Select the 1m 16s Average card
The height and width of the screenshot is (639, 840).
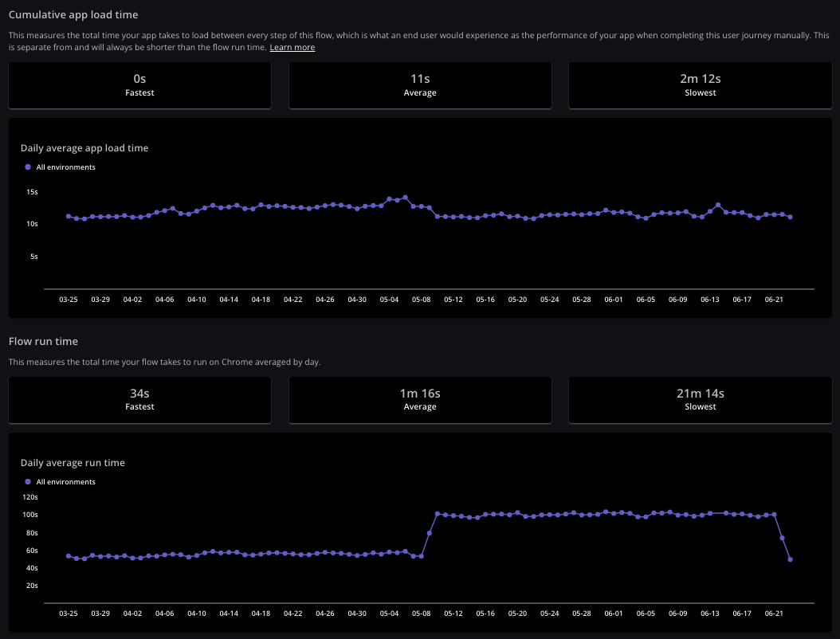click(420, 399)
